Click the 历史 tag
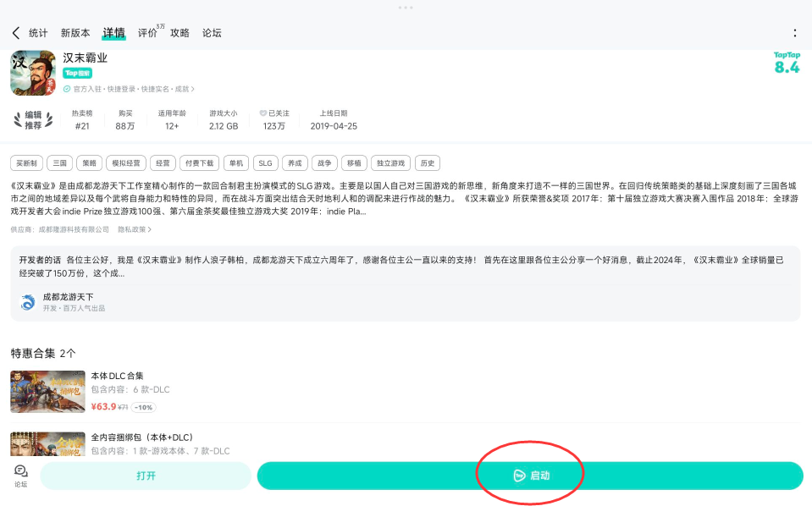The width and height of the screenshot is (812, 506). pyautogui.click(x=428, y=163)
